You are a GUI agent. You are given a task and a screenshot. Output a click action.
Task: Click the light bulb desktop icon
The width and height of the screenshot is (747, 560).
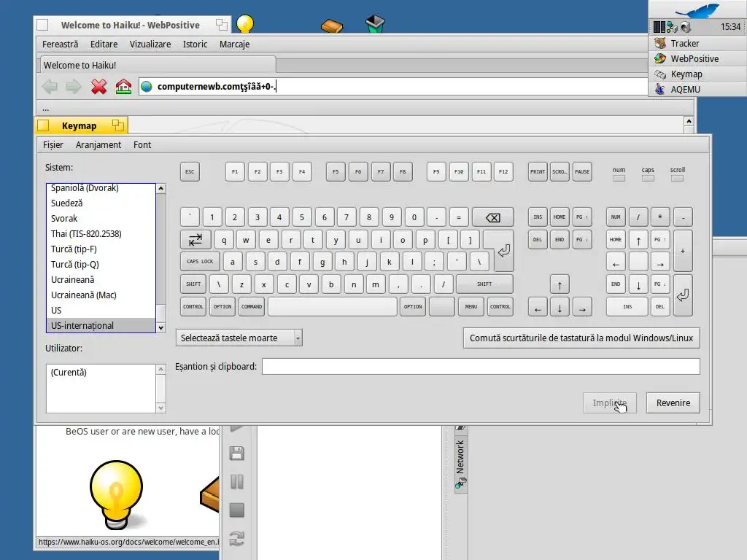[x=245, y=23]
